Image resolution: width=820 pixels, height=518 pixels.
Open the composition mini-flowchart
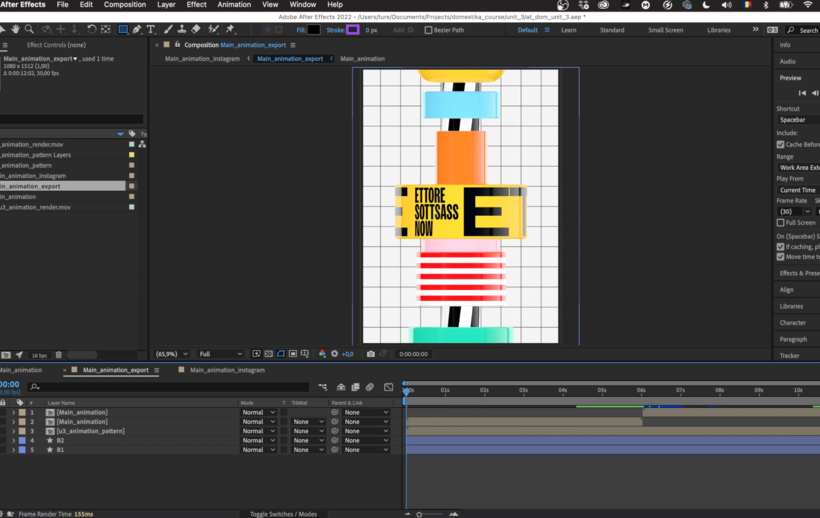click(x=323, y=387)
